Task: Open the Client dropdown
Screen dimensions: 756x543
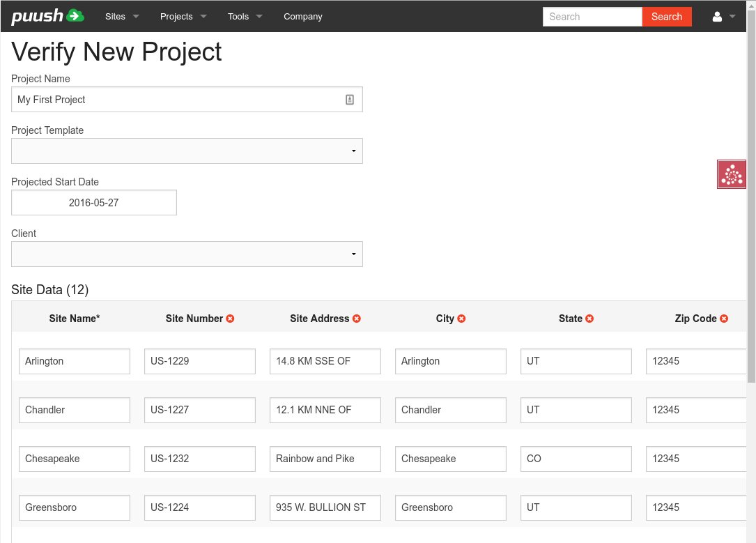Action: (x=187, y=254)
